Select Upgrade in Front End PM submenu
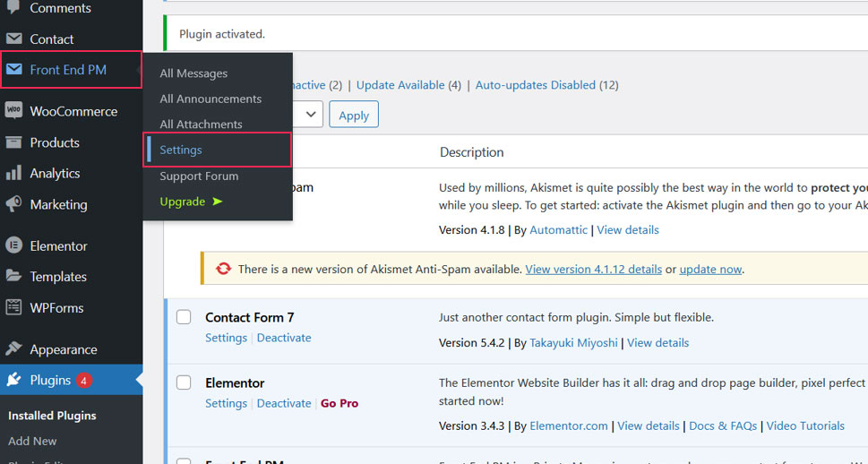This screenshot has width=868, height=464. (x=191, y=202)
